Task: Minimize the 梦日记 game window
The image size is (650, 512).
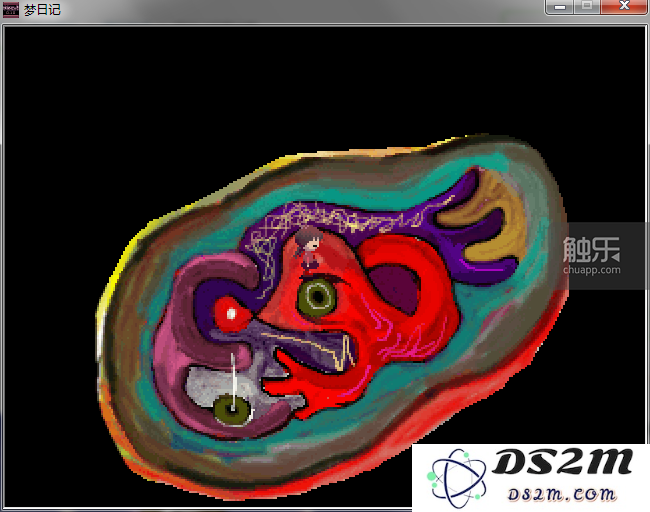Action: click(x=560, y=7)
